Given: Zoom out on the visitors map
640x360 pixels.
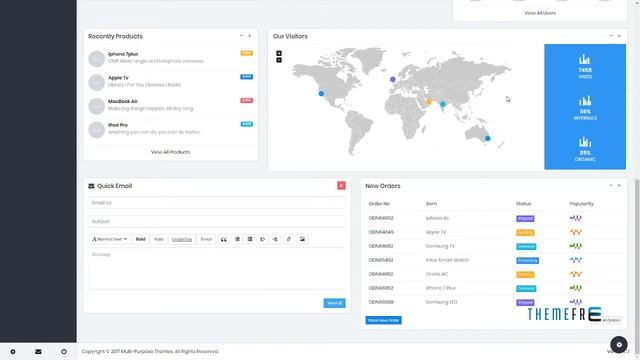Looking at the screenshot, I should click(x=279, y=60).
